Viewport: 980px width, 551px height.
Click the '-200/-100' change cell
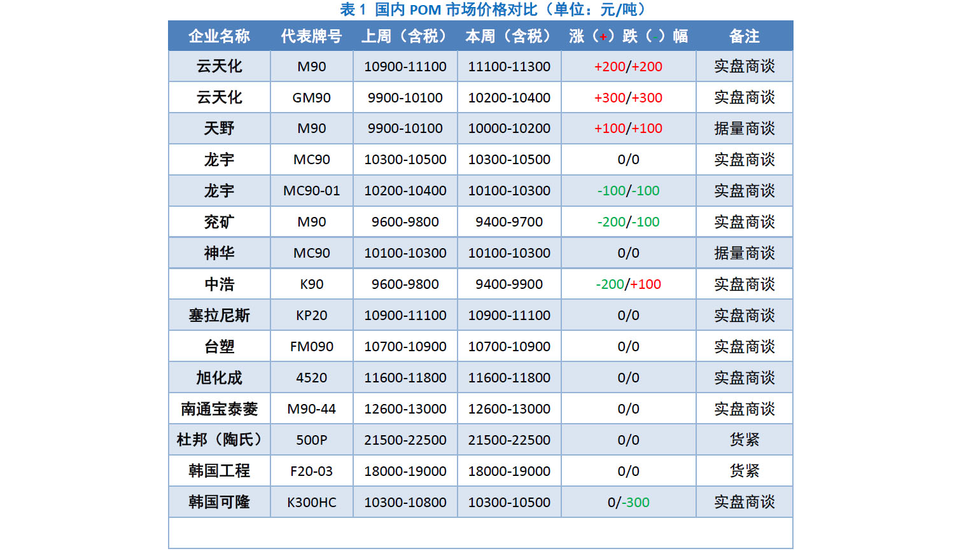(629, 222)
